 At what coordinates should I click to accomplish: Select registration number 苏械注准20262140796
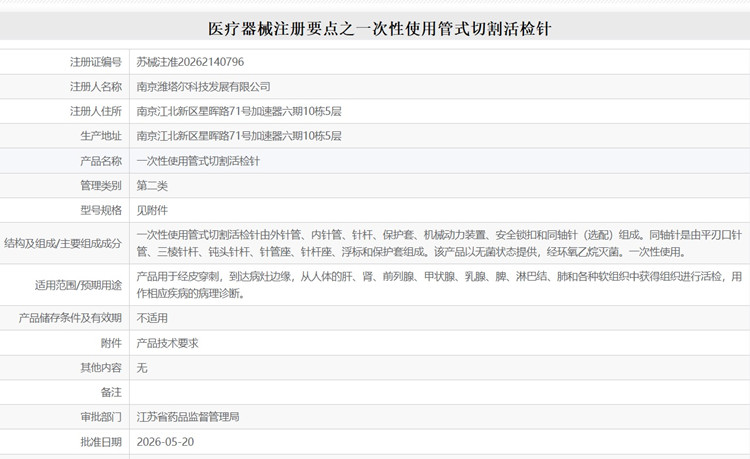(x=190, y=62)
